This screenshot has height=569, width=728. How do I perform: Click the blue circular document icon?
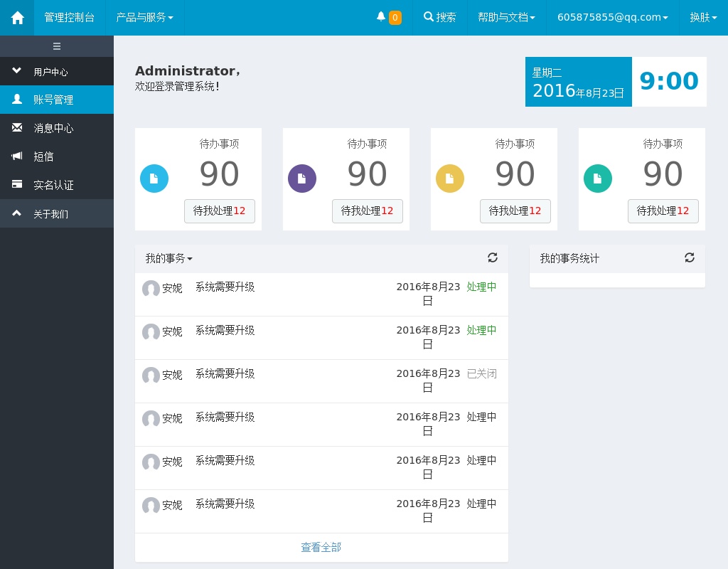(x=154, y=179)
